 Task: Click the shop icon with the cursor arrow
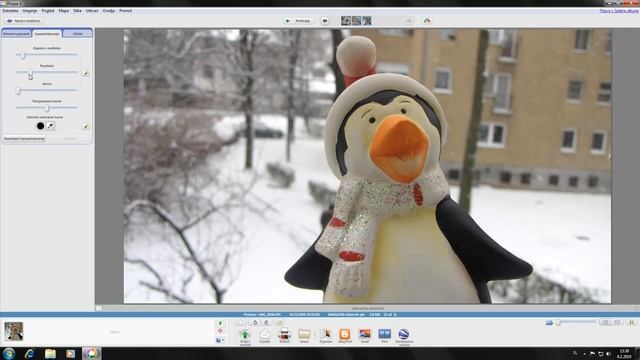(325, 334)
